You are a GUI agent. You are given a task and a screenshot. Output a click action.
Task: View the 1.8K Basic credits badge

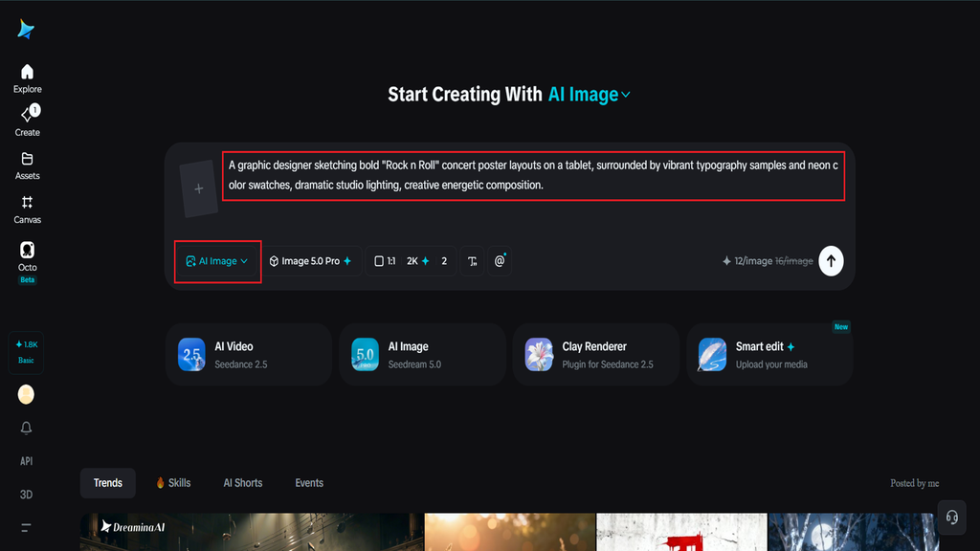tap(26, 352)
